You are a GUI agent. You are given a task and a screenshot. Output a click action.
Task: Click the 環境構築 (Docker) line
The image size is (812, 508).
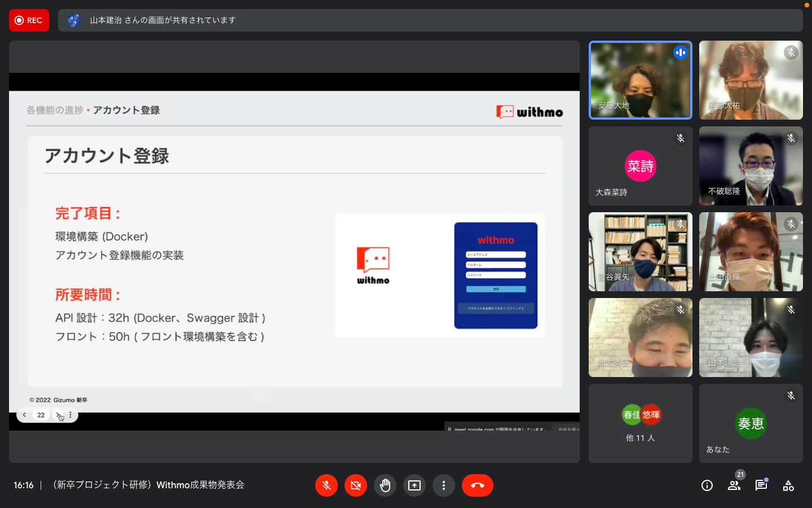coord(101,237)
